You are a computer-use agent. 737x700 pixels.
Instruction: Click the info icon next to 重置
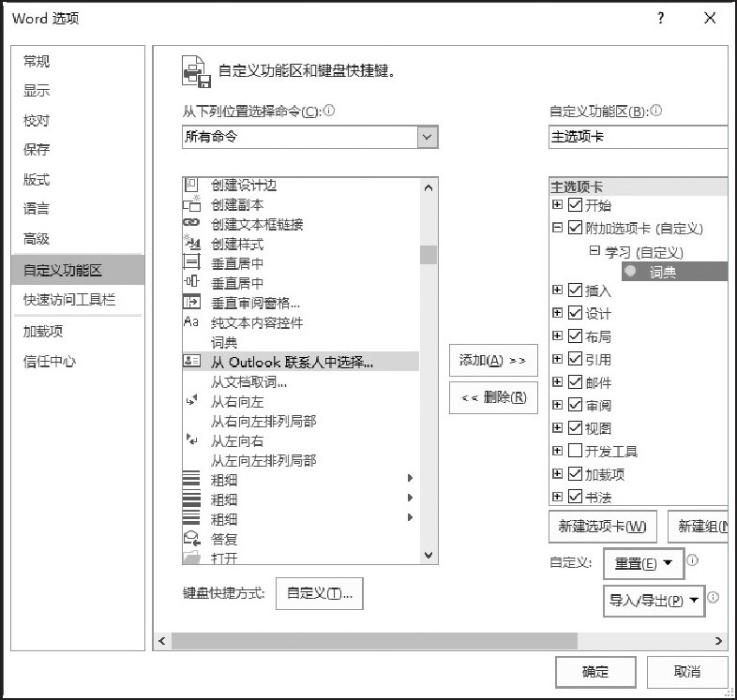click(x=692, y=560)
